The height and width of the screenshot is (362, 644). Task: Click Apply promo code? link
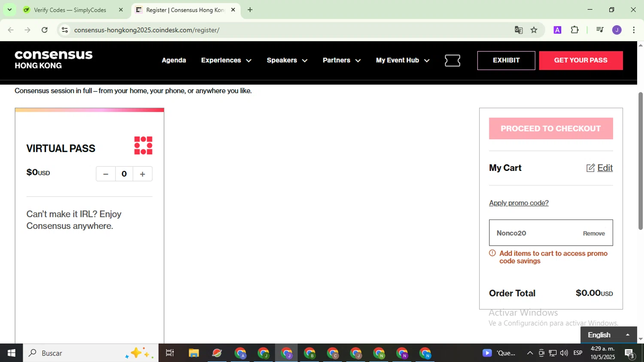519,203
